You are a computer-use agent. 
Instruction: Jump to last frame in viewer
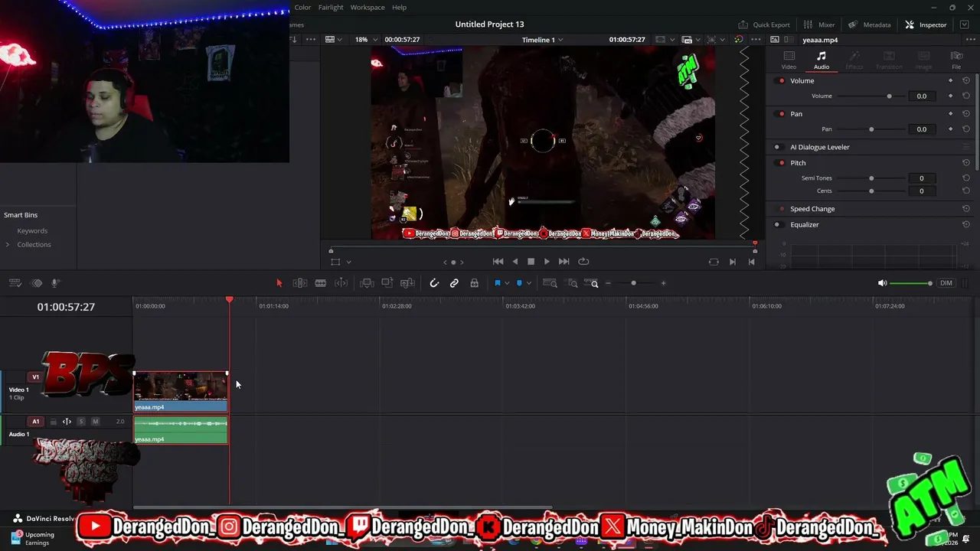tap(563, 262)
